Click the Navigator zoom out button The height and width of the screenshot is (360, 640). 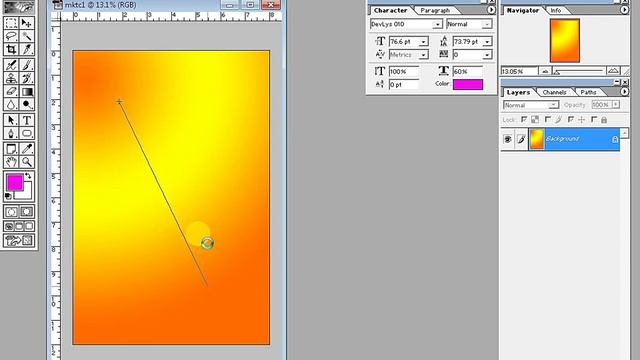click(545, 71)
